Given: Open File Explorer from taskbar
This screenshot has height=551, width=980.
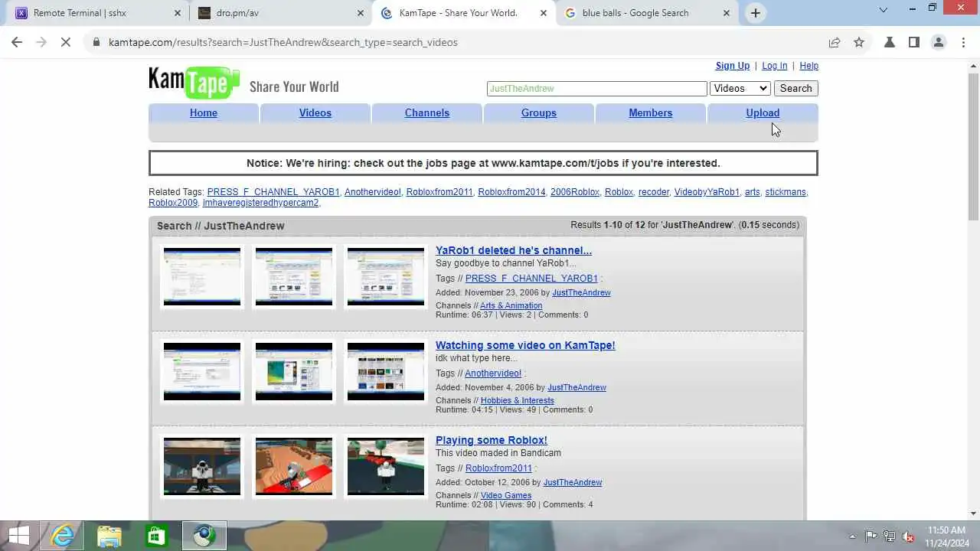Looking at the screenshot, I should tap(109, 536).
